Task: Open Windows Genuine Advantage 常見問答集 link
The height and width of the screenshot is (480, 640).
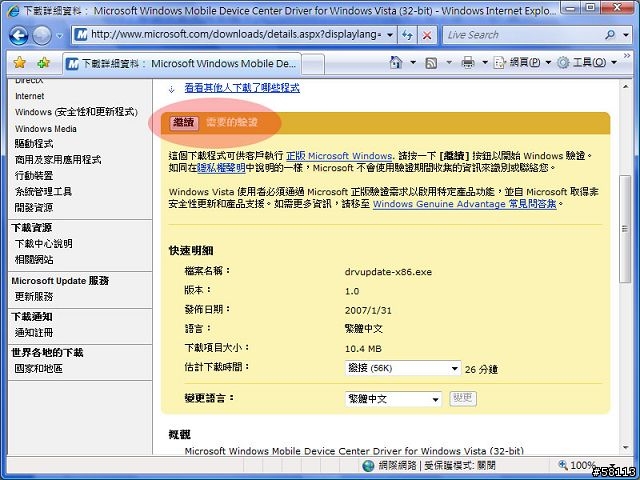Action: pos(464,204)
